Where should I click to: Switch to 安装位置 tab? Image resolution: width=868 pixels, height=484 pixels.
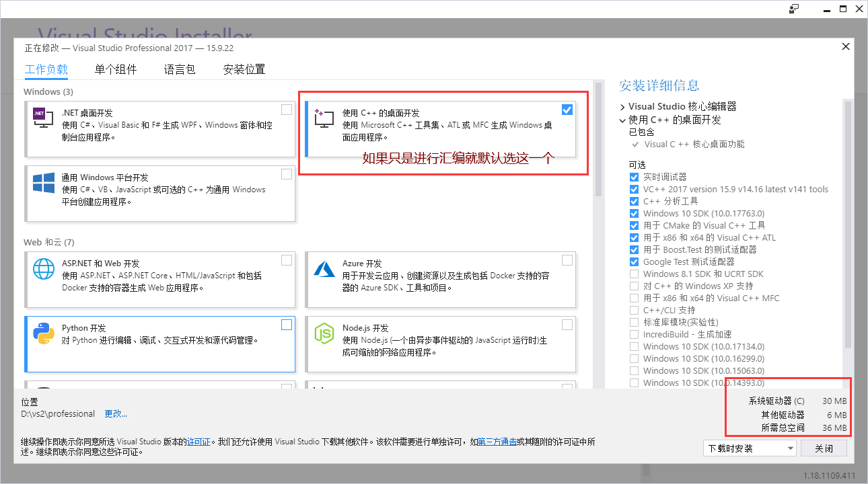(x=244, y=69)
